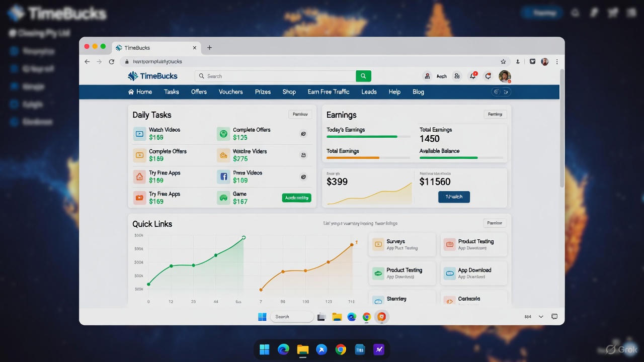Open the Prizes navigation item
This screenshot has width=644, height=362.
[263, 92]
